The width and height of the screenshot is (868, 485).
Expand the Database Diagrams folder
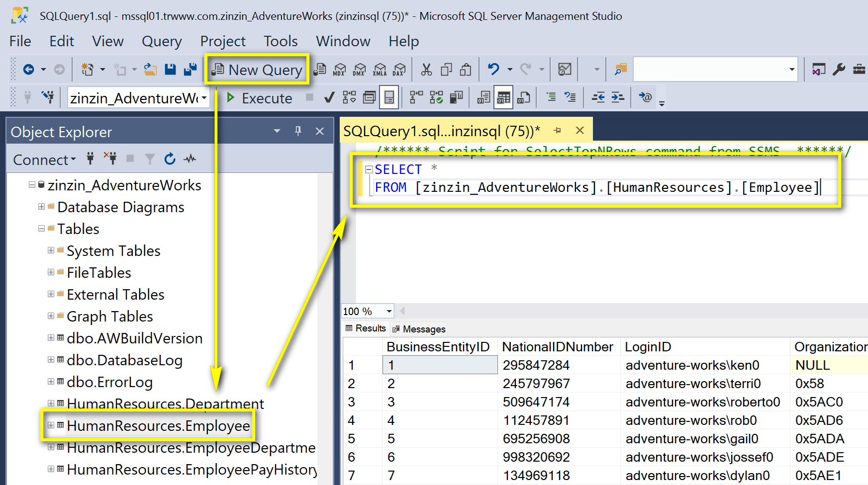[41, 207]
